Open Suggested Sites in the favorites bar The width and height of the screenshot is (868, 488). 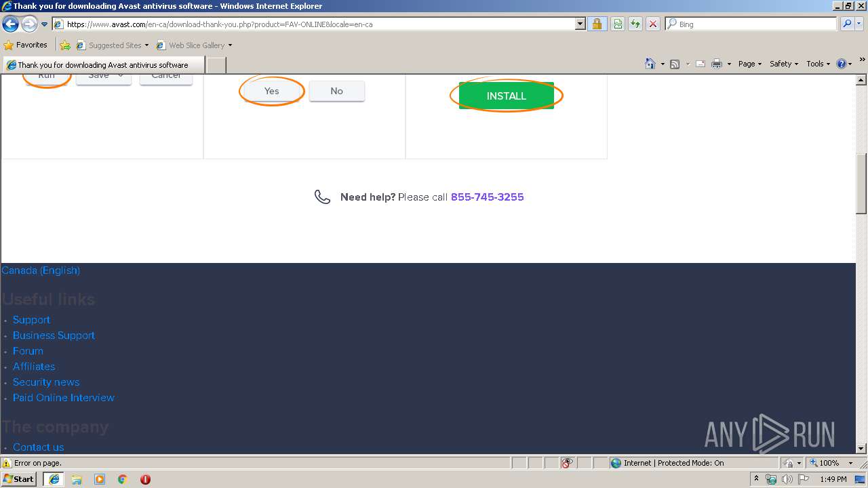112,45
